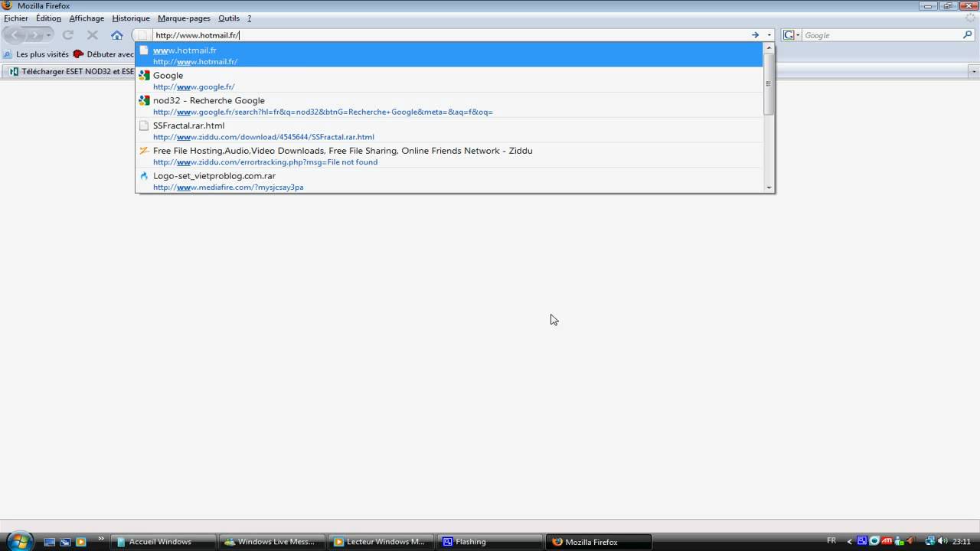
Task: Select the SSFractal.rar.html suggestion
Action: [x=449, y=131]
